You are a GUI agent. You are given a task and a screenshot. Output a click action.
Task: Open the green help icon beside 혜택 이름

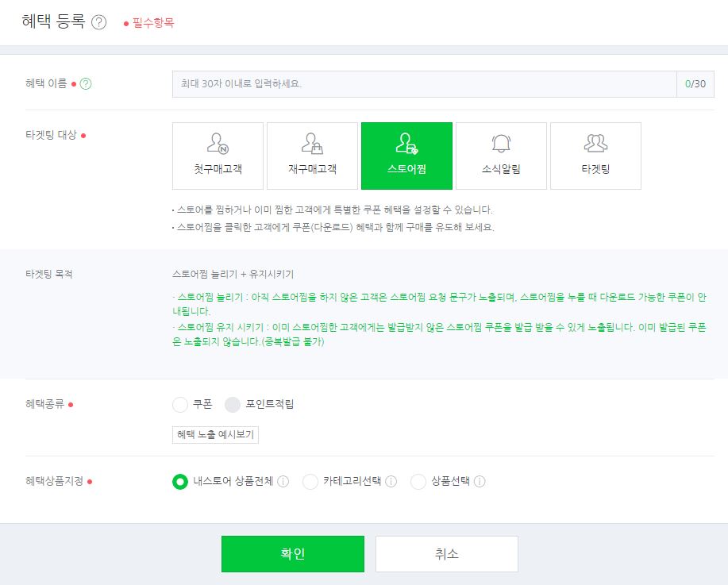tap(86, 83)
